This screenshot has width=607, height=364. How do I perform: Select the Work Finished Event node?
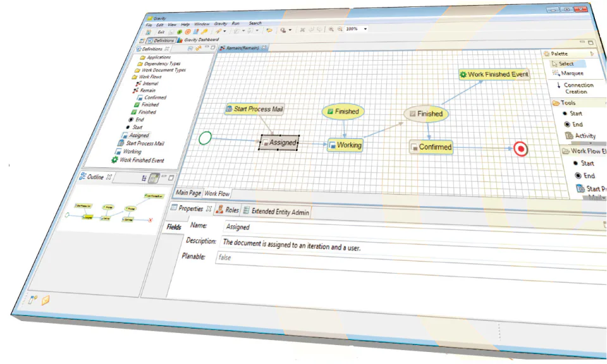click(494, 75)
